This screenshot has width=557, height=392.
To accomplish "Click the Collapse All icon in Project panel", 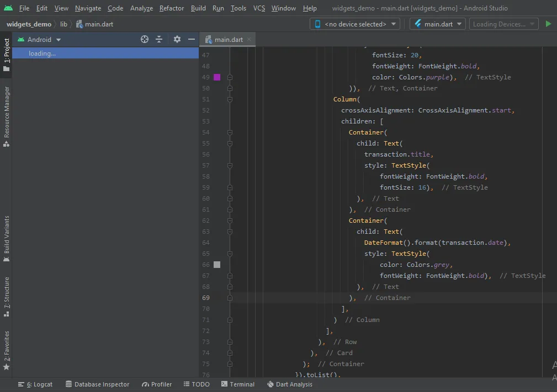I will click(x=159, y=39).
